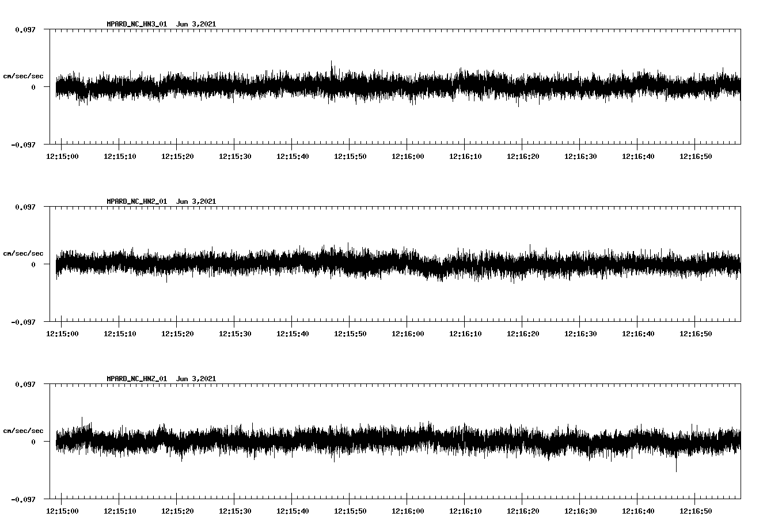Click 12:16:30 time label under HN3 plot
The image size is (782, 532).
click(580, 157)
